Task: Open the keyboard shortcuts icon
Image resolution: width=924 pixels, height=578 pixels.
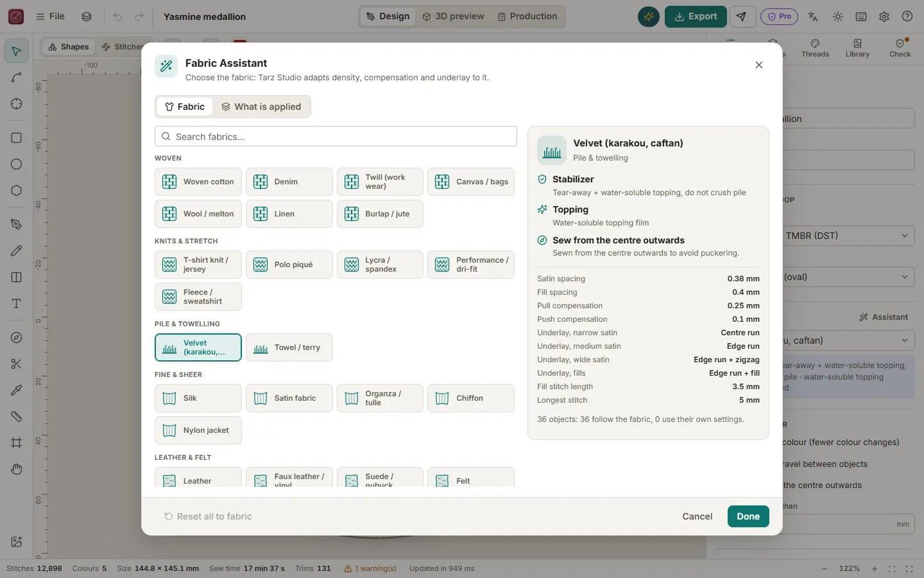Action: (x=861, y=17)
